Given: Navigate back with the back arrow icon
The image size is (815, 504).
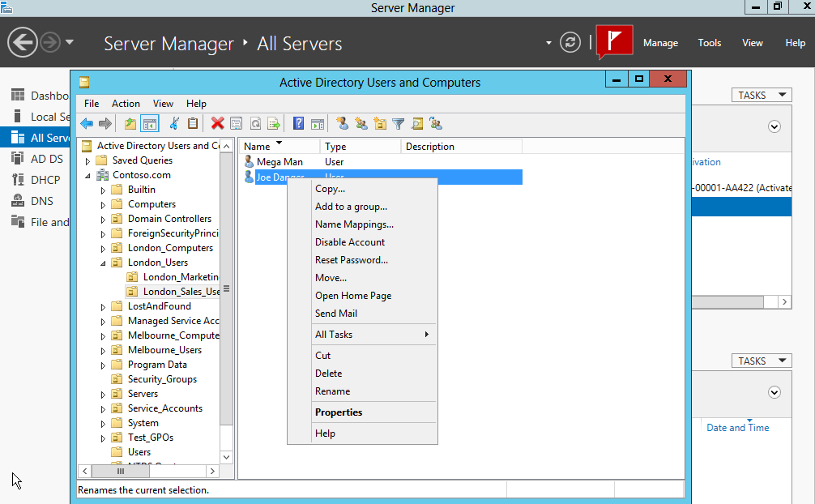Looking at the screenshot, I should pos(87,123).
